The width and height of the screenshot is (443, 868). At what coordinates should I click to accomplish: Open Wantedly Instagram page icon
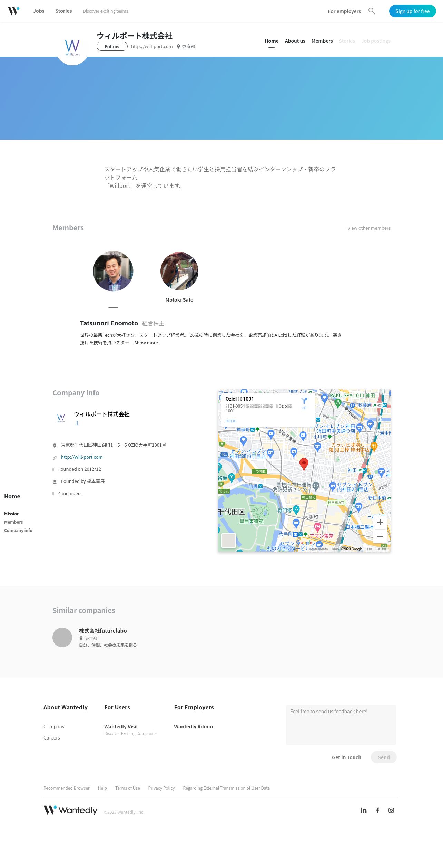click(391, 810)
